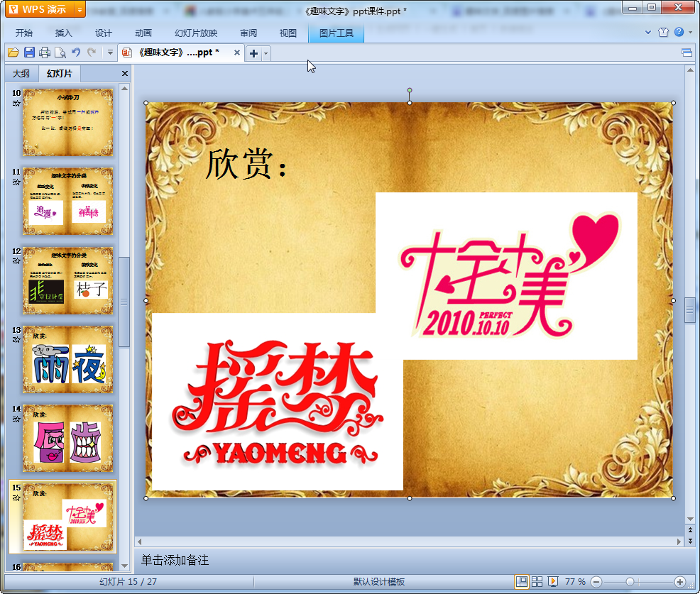Image resolution: width=700 pixels, height=594 pixels.
Task: Create a new document tab with the plus button
Action: [253, 53]
